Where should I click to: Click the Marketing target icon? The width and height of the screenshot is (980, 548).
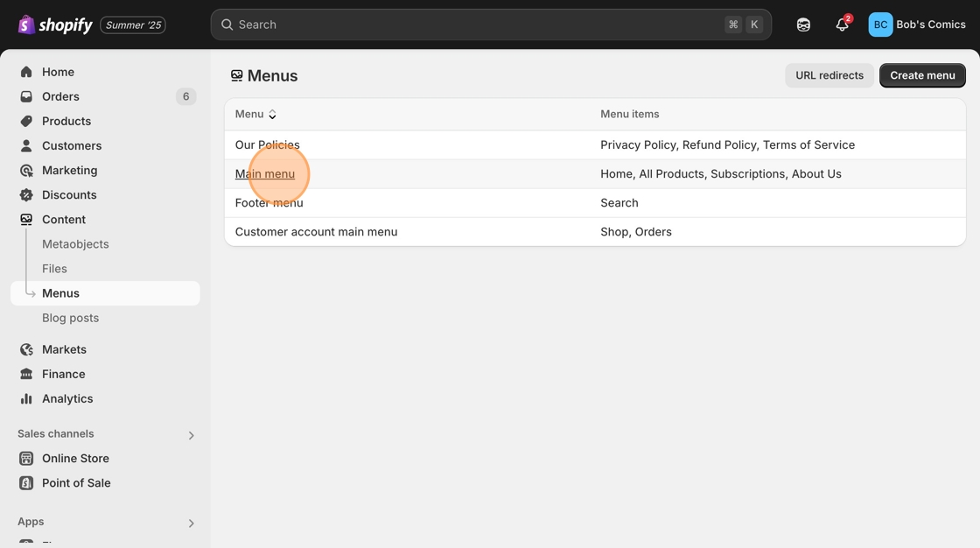point(26,170)
